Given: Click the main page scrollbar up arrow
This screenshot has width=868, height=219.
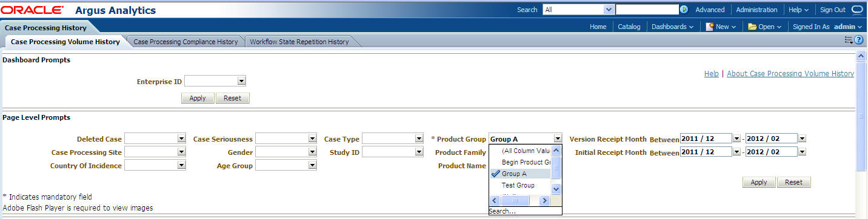Looking at the screenshot, I should point(861,56).
